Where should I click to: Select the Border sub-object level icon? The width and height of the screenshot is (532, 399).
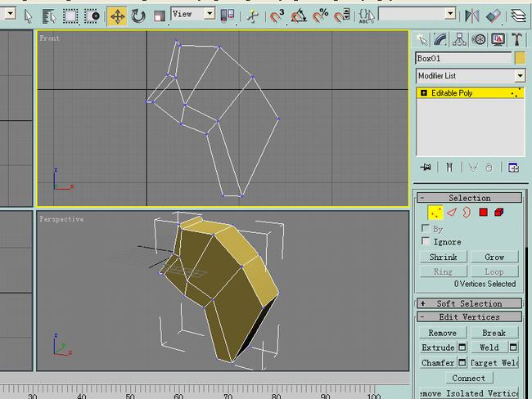[x=467, y=213]
